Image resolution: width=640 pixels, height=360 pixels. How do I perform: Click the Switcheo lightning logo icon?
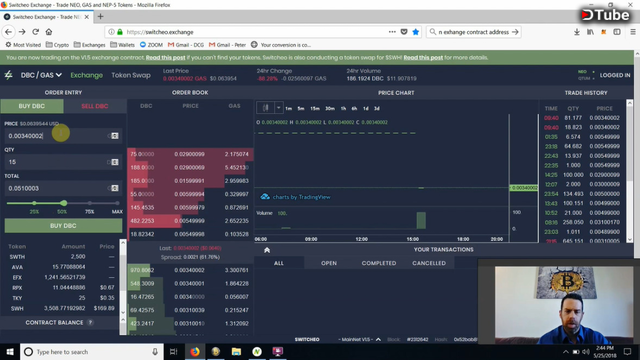pyautogui.click(x=8, y=75)
